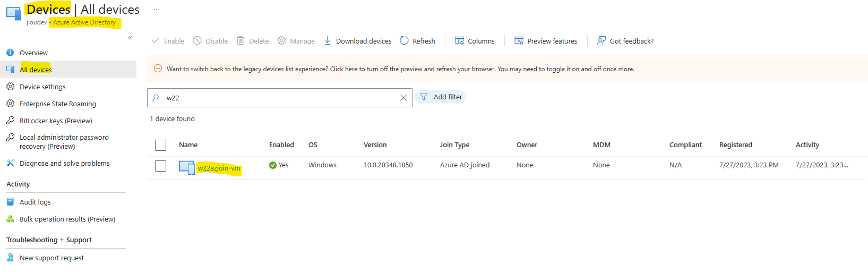
Task: Open BitLocker keys (Preview)
Action: click(x=56, y=121)
